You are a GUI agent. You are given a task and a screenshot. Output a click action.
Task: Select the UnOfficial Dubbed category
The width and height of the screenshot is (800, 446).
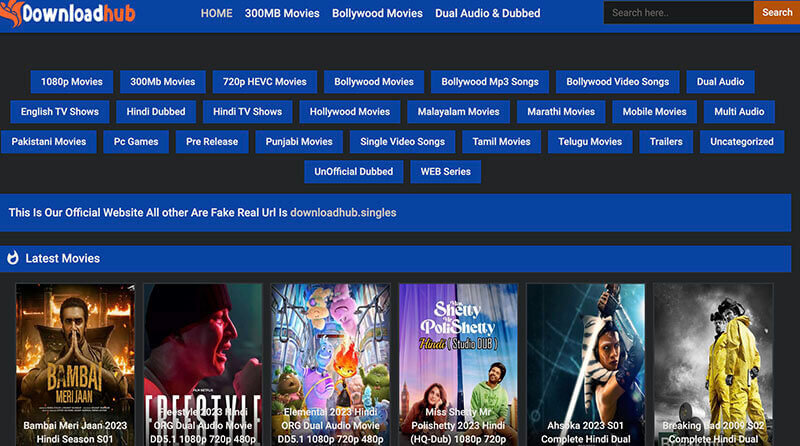(353, 172)
